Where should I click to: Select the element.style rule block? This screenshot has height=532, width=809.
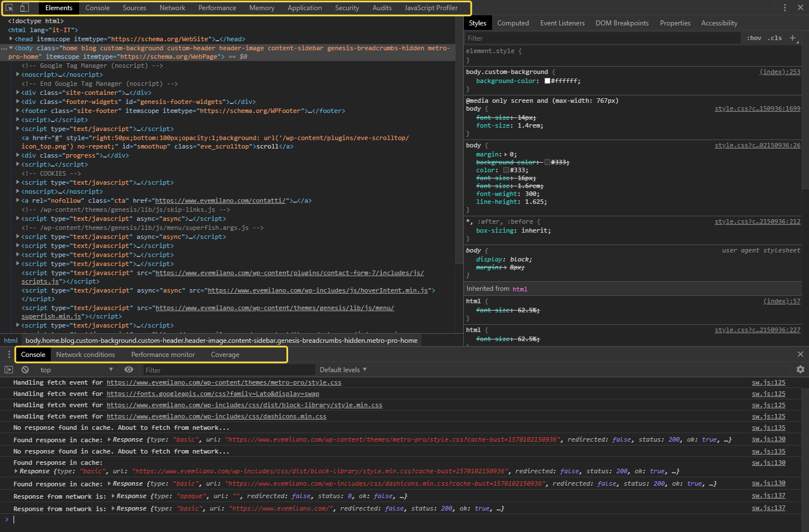click(633, 55)
